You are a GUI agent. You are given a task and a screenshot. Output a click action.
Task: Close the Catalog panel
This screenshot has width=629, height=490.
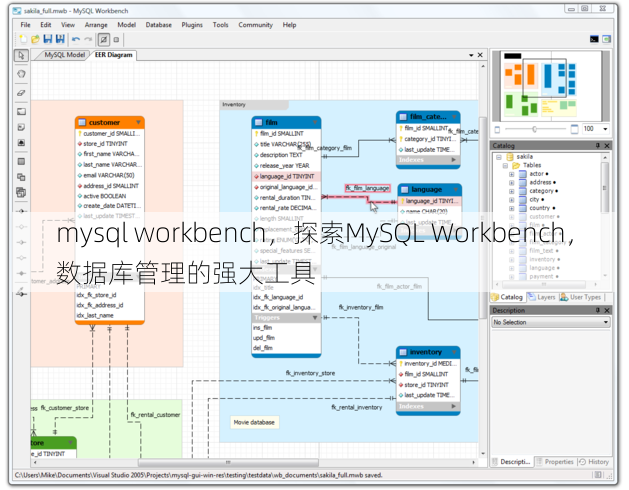click(x=607, y=145)
